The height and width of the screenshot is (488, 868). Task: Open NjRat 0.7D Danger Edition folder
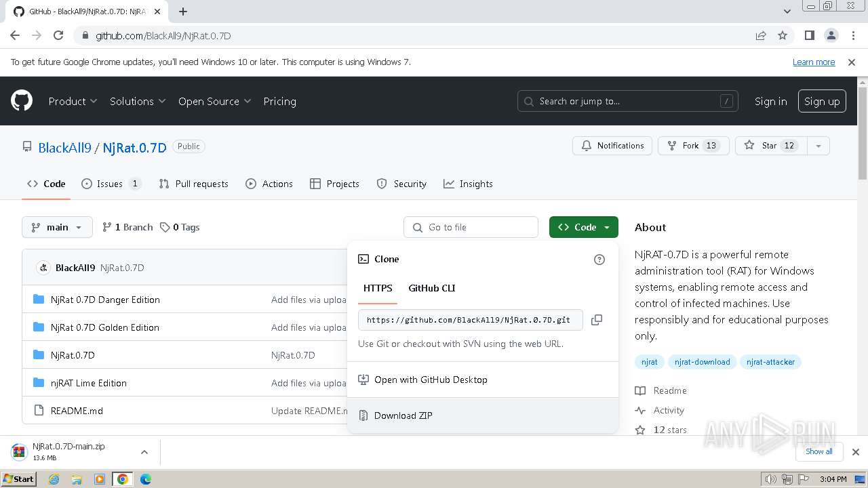tap(105, 300)
